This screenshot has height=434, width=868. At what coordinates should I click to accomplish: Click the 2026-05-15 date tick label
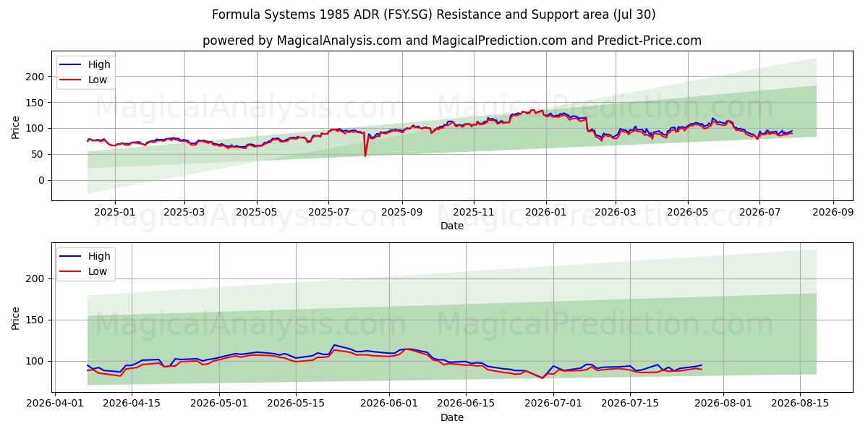296,403
